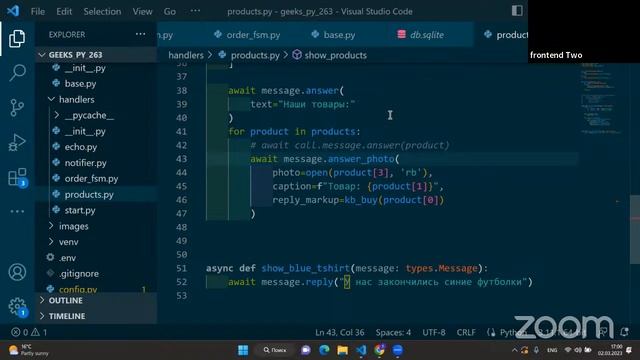Select products.py in explorer tree

coord(89,195)
